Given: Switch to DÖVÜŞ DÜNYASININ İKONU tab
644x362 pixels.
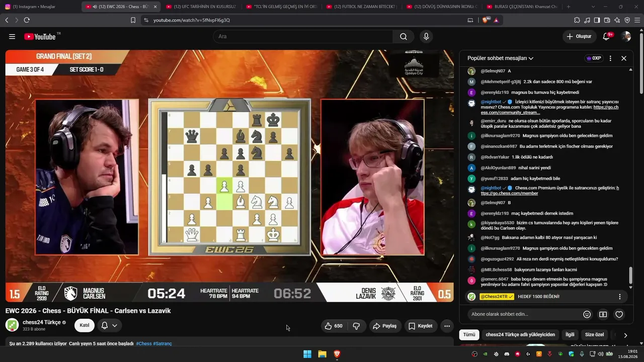Looking at the screenshot, I should 443,7.
